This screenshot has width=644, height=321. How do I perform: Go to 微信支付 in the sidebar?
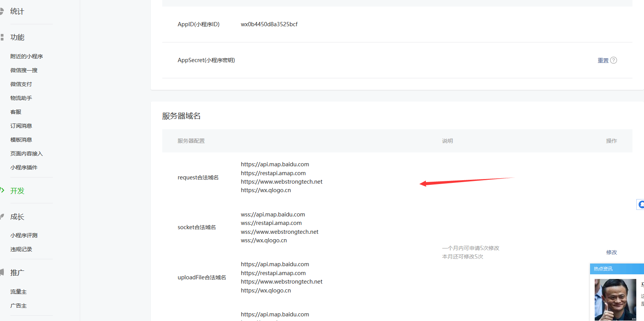point(21,84)
